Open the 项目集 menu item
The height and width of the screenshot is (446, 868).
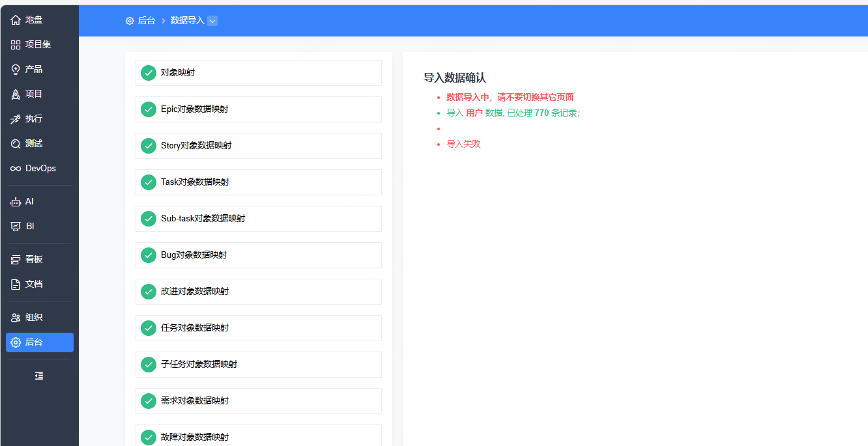pyautogui.click(x=40, y=45)
